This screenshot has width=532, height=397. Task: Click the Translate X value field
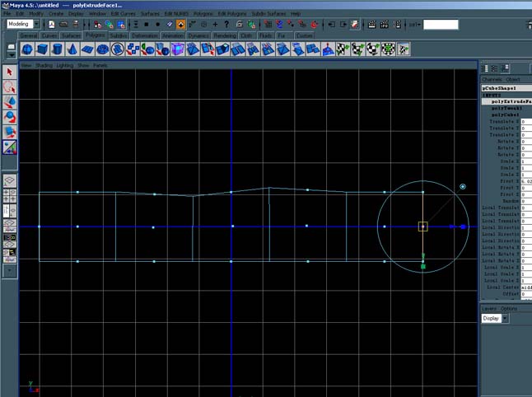pos(526,121)
